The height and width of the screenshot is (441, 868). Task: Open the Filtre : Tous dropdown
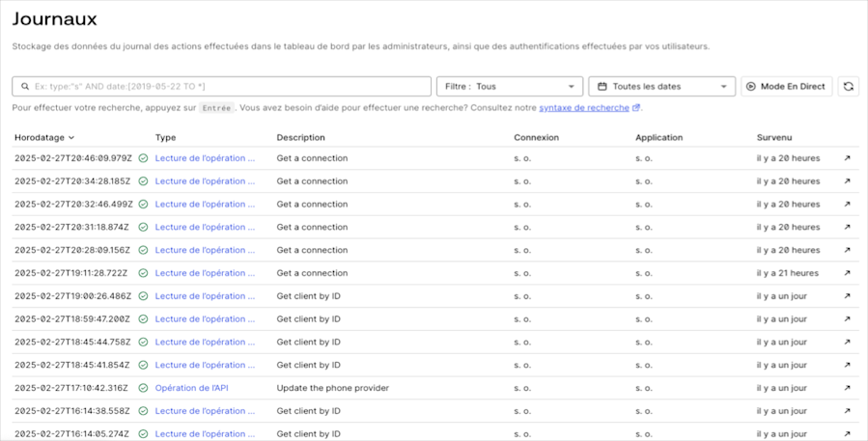tap(509, 86)
